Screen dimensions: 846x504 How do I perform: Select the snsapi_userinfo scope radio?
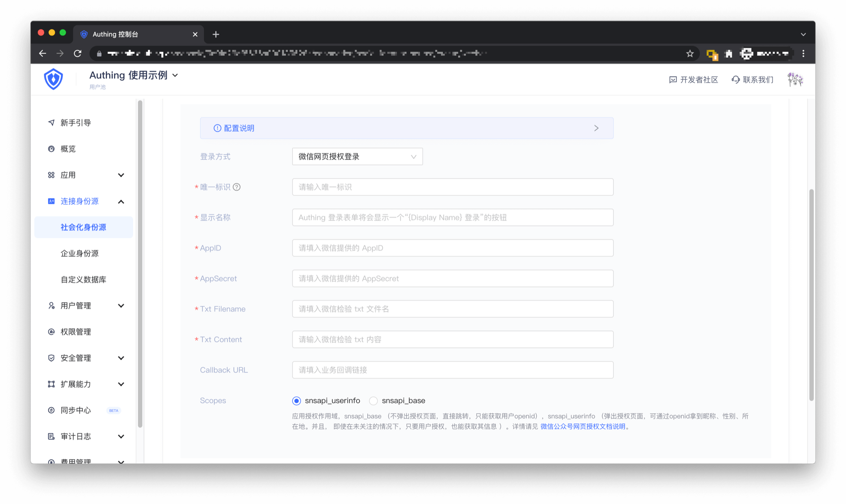coord(297,401)
